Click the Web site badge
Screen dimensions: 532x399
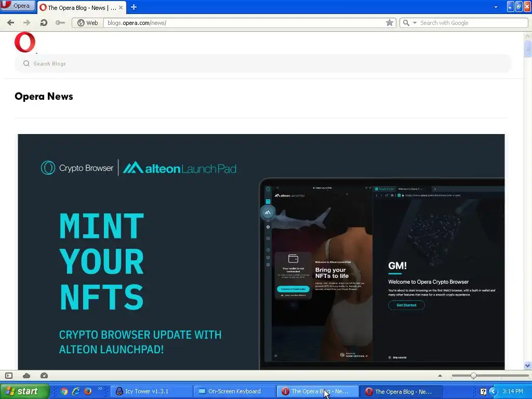tap(87, 23)
